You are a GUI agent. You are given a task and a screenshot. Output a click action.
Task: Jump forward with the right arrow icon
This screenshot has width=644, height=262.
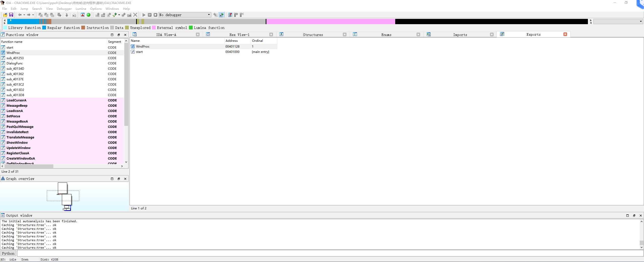(29, 15)
